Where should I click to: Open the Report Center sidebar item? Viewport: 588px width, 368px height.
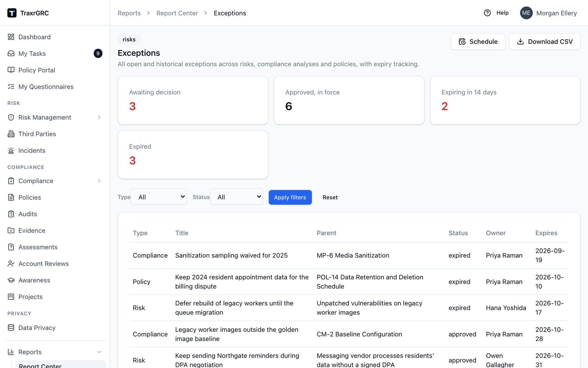coord(60,364)
